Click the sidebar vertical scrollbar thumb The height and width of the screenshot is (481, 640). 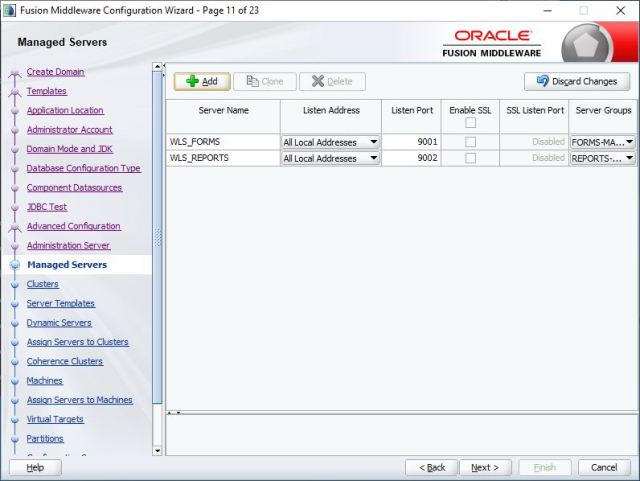click(x=157, y=238)
